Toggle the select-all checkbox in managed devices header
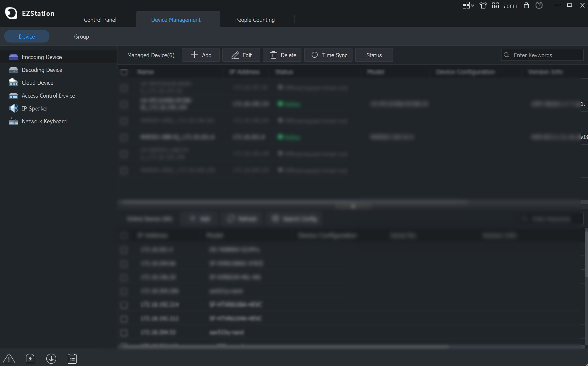588x366 pixels. tap(124, 72)
